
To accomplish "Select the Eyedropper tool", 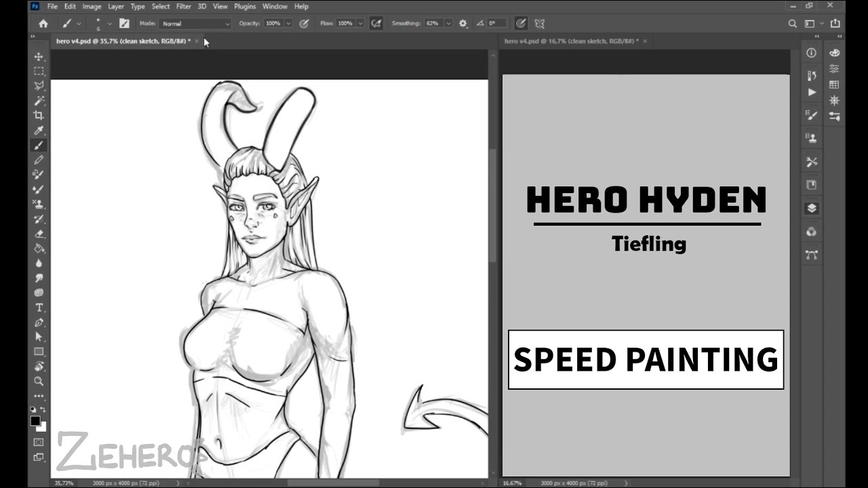I will (x=39, y=131).
